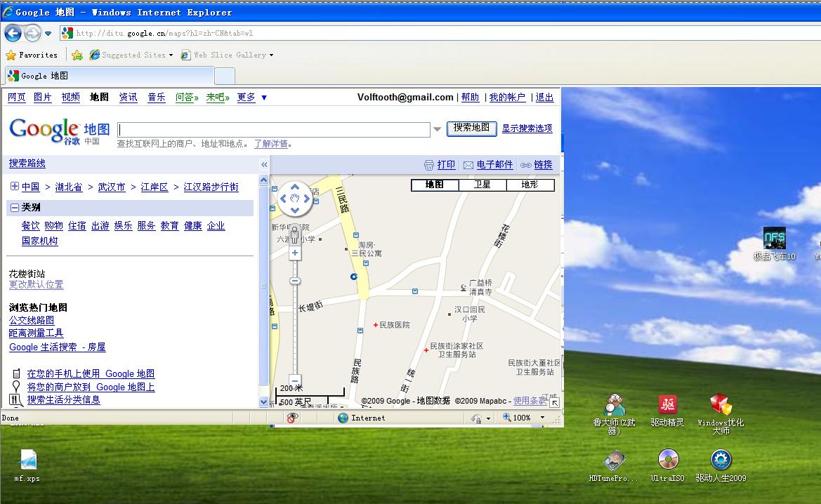The width and height of the screenshot is (821, 504).
Task: Select the Google 地图 browser tab
Action: pos(110,76)
